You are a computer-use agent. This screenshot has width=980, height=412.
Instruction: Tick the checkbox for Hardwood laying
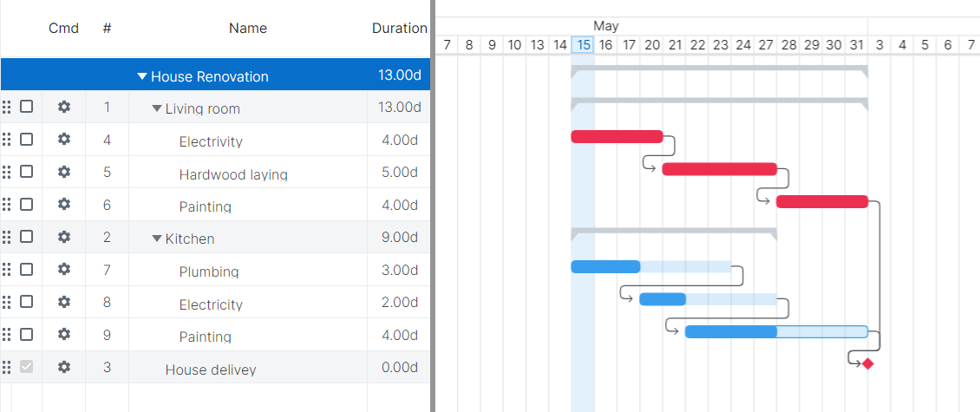[x=27, y=172]
